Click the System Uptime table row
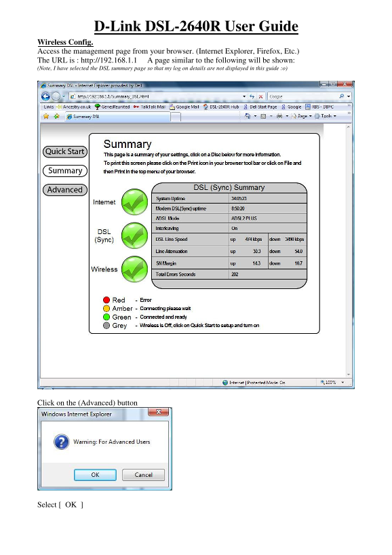The image size is (392, 555). tap(229, 199)
